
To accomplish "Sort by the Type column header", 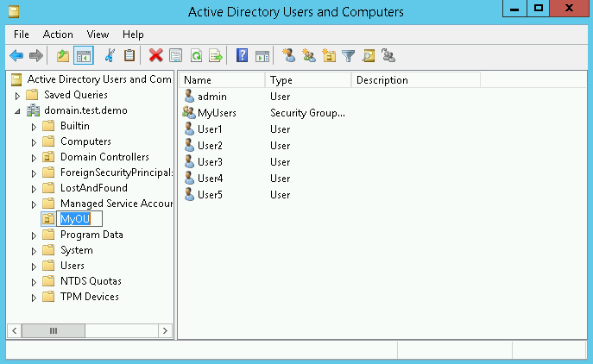I will [x=308, y=79].
